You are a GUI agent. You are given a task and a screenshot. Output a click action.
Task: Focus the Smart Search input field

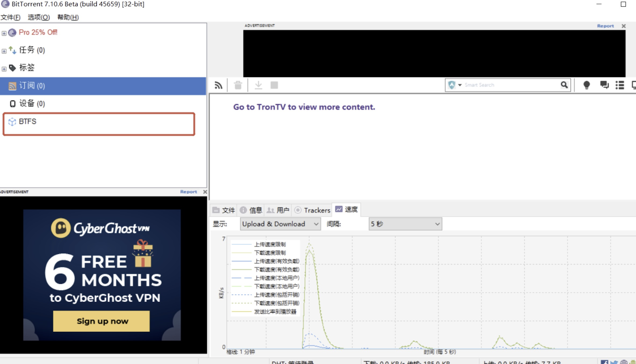[x=511, y=85]
